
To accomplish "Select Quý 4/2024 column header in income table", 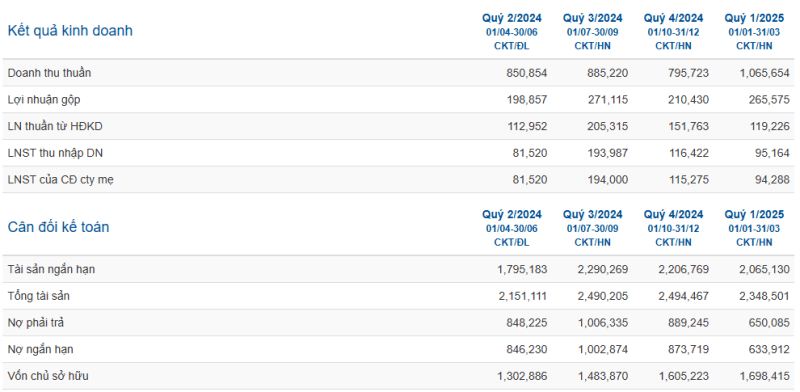I will coord(673,18).
